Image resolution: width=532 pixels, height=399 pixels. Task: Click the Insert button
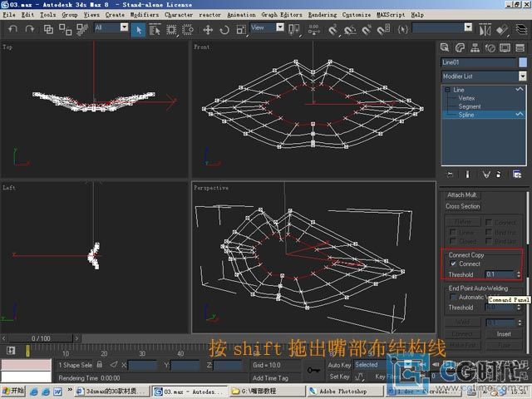504,334
